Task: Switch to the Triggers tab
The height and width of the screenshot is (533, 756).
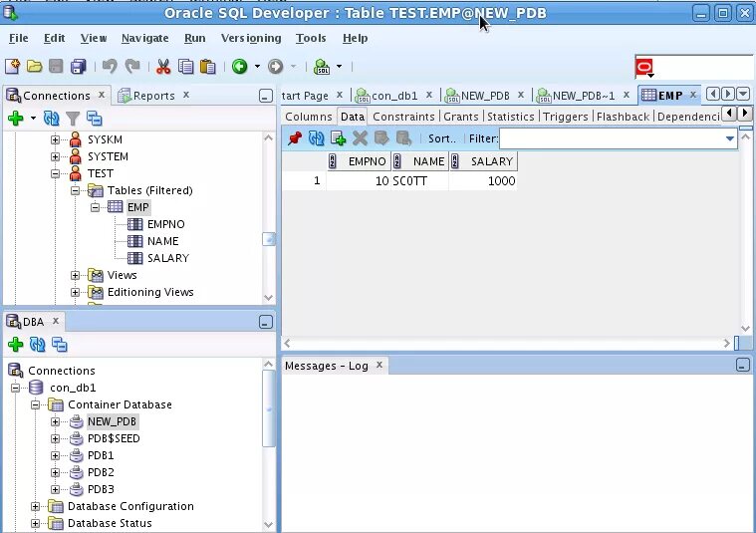Action: coord(566,117)
